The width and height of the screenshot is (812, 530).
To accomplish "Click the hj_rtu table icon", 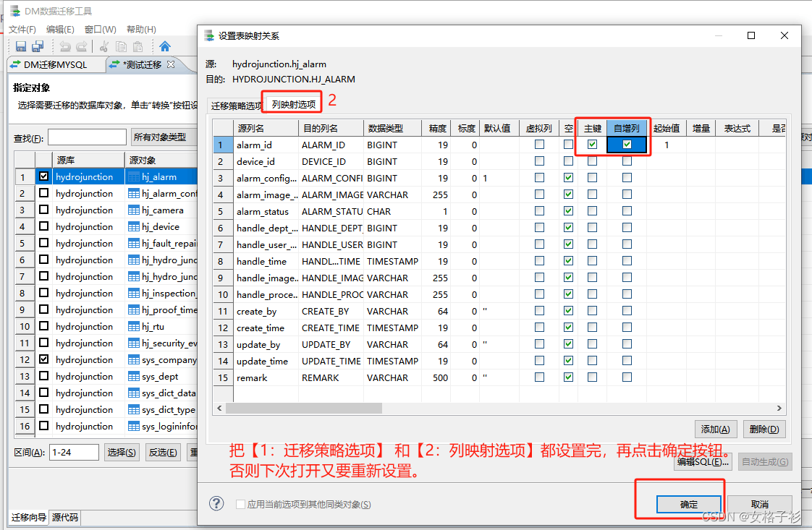I will (134, 327).
